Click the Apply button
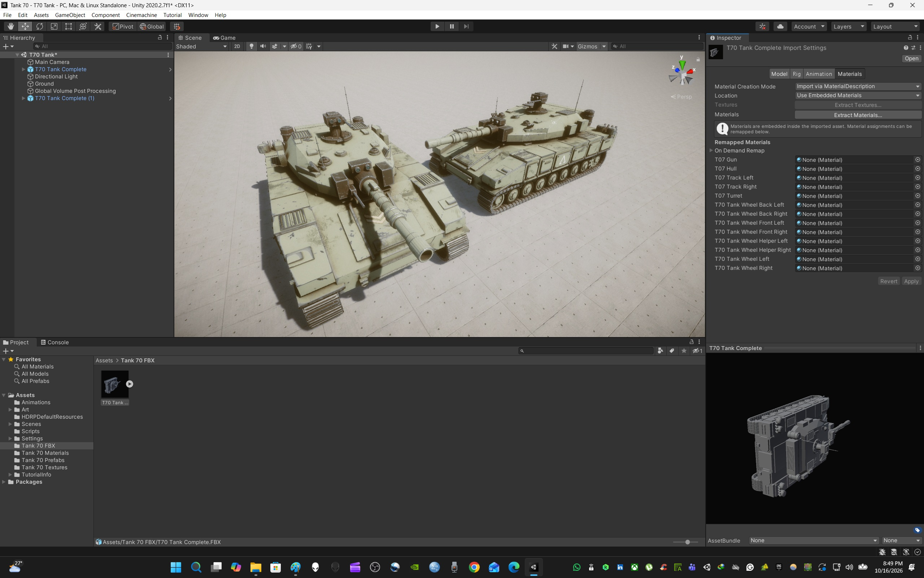Viewport: 924px width, 578px height. [911, 281]
